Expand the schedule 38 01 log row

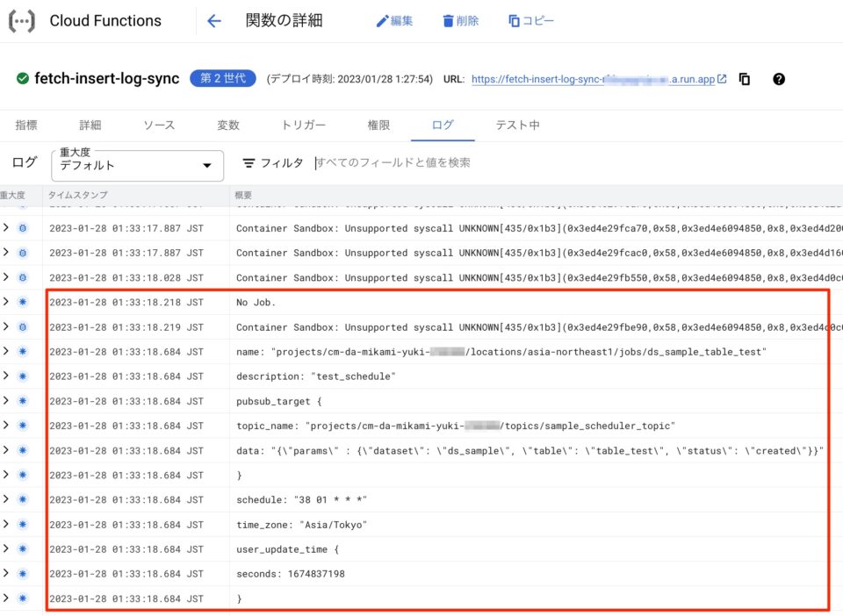click(9, 500)
